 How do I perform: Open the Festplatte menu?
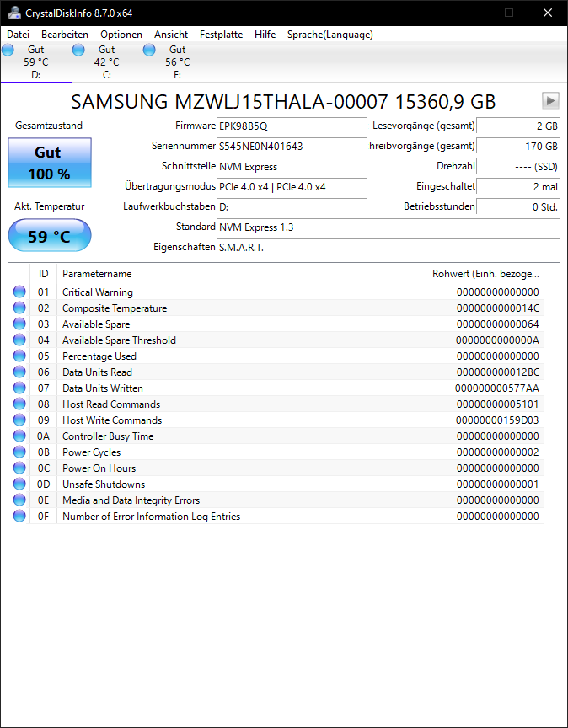(x=221, y=35)
